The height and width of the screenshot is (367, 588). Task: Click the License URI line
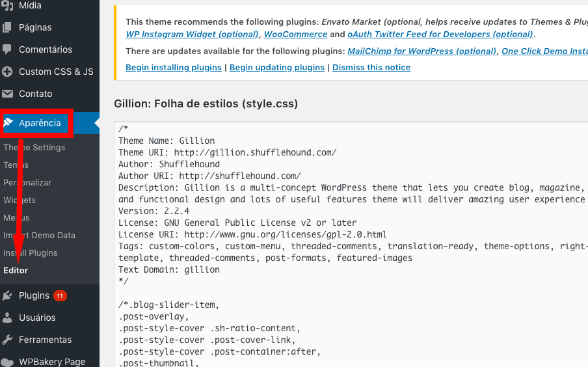point(252,234)
